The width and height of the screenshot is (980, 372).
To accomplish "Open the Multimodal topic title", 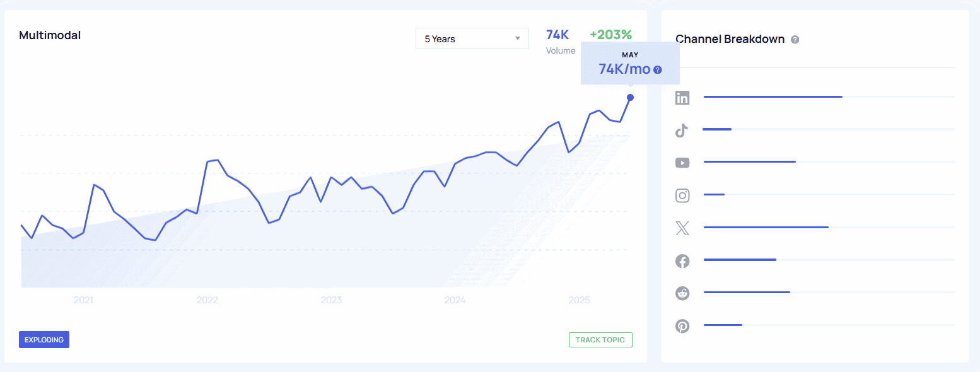I will click(x=50, y=35).
